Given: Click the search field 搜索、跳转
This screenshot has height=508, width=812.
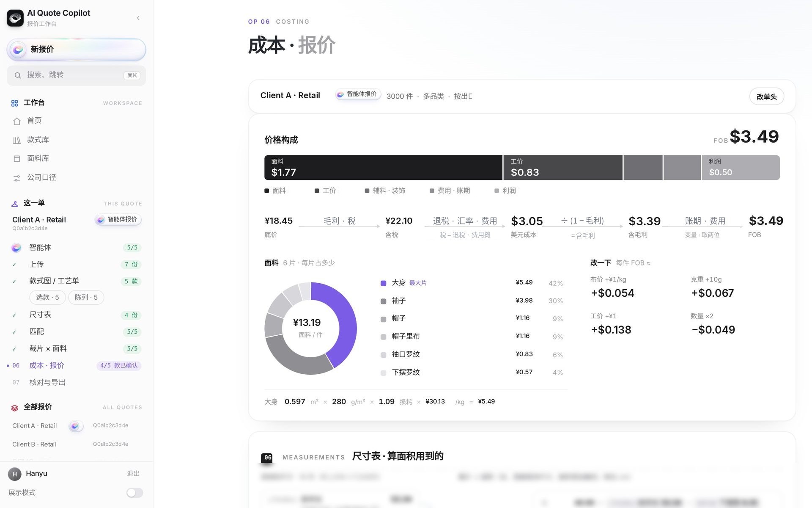Looking at the screenshot, I should [x=77, y=75].
